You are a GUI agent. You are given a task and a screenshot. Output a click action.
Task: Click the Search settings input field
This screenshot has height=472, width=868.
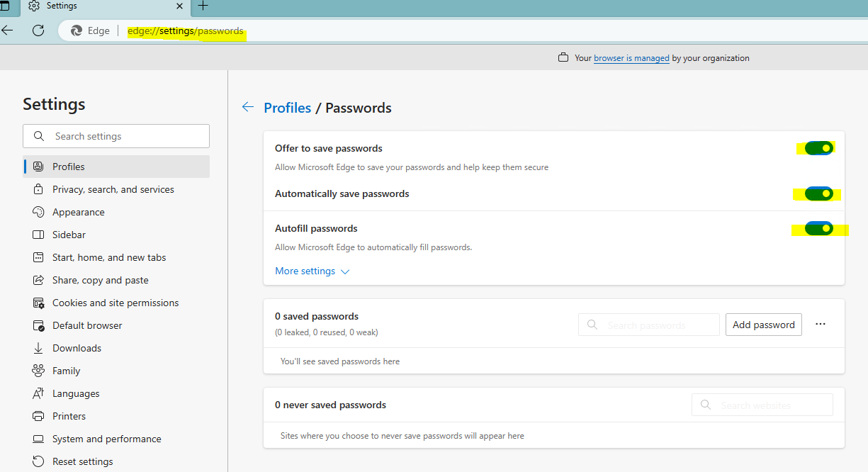[x=116, y=136]
